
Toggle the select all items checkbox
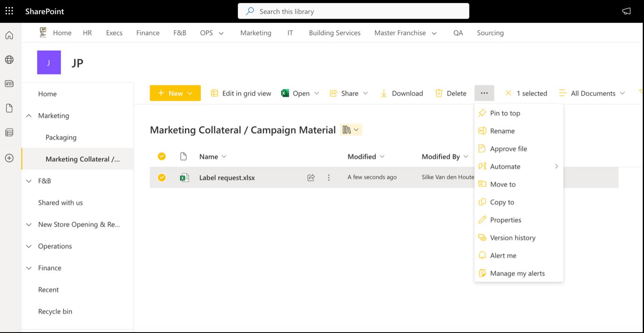162,157
